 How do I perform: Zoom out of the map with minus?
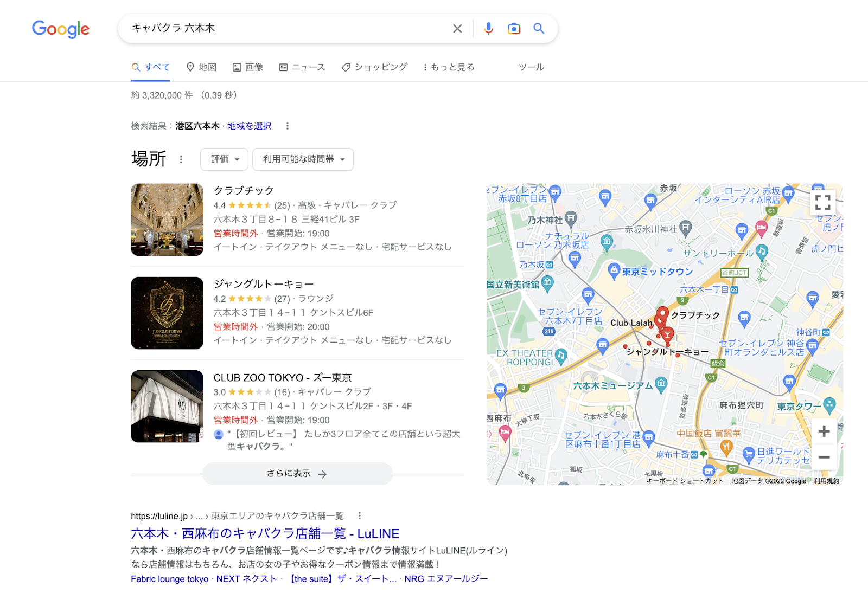pyautogui.click(x=824, y=457)
